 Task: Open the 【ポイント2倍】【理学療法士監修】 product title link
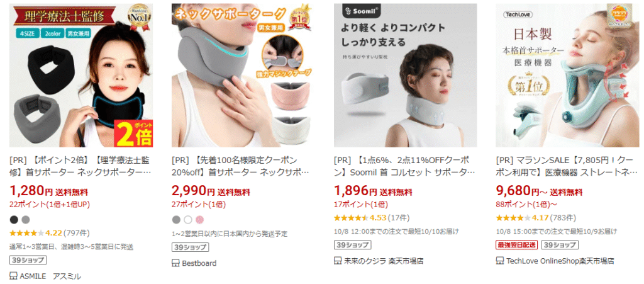point(80,166)
